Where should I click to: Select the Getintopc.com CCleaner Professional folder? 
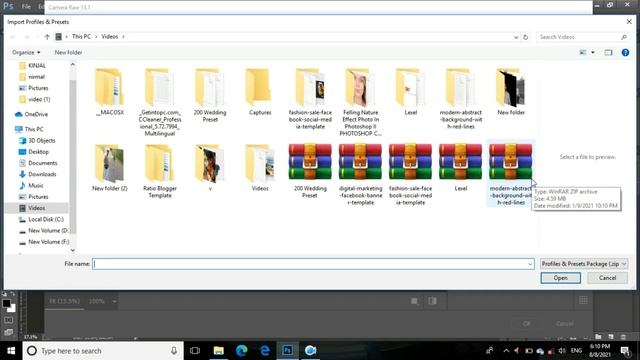(x=160, y=102)
